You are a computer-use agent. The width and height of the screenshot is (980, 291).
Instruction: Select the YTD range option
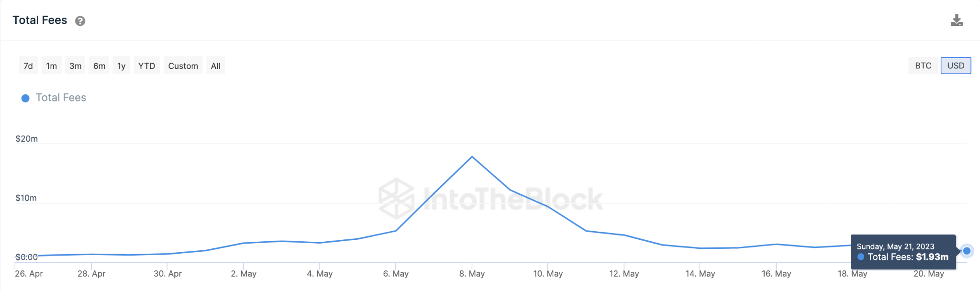tap(147, 66)
